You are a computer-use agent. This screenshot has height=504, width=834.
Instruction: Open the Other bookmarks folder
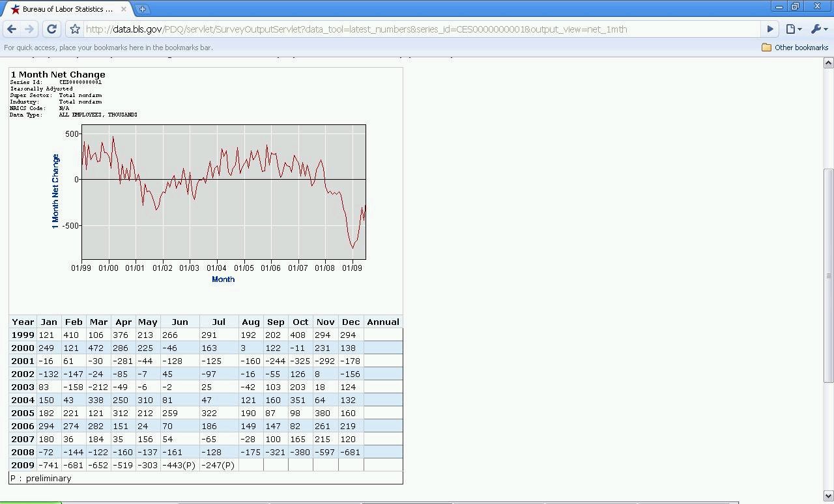coord(795,48)
